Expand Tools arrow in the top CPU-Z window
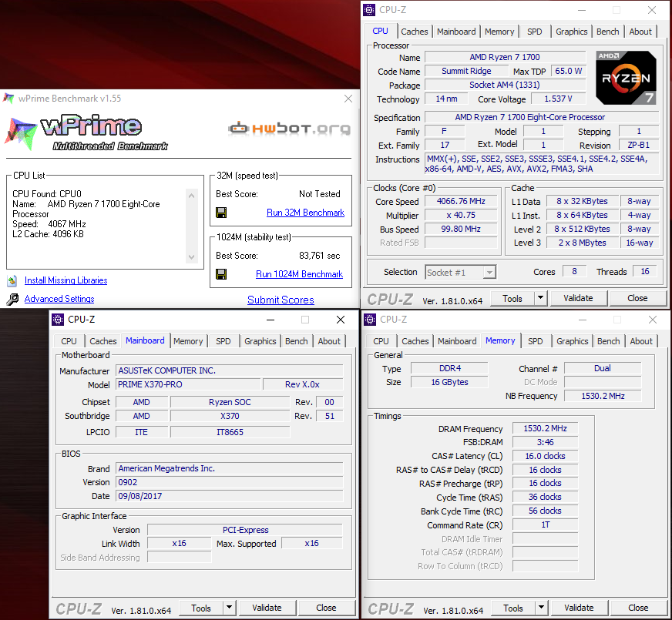The width and height of the screenshot is (672, 620). (541, 298)
